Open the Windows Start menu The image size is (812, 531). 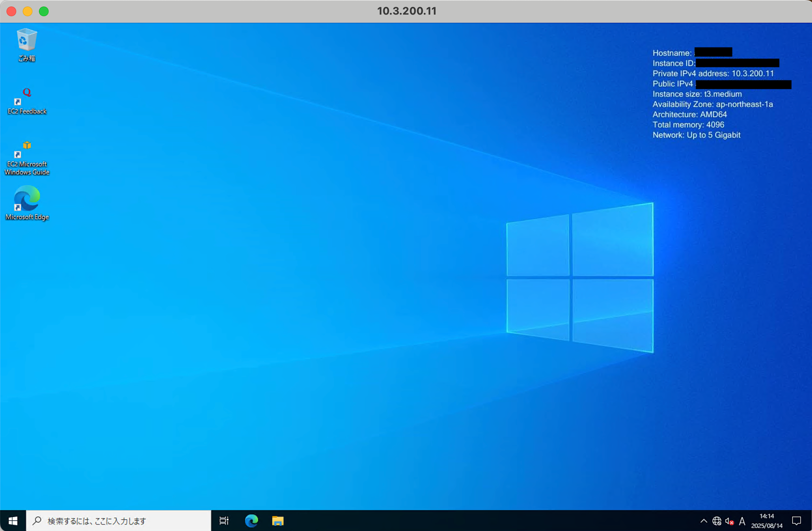point(13,520)
